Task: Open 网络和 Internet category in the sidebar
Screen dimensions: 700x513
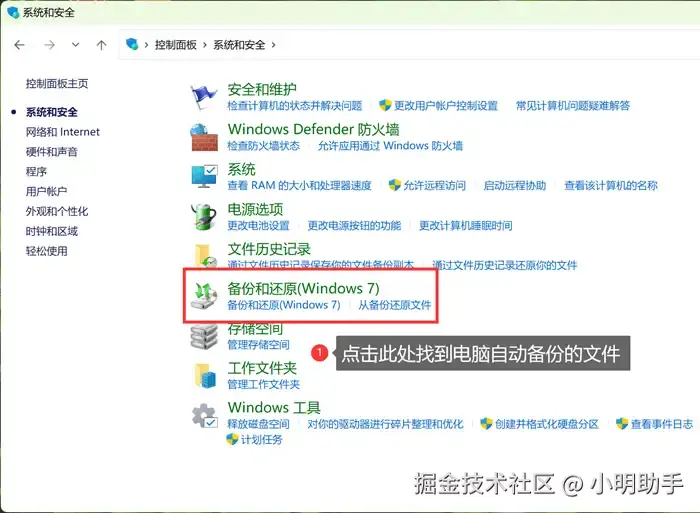Action: [62, 132]
